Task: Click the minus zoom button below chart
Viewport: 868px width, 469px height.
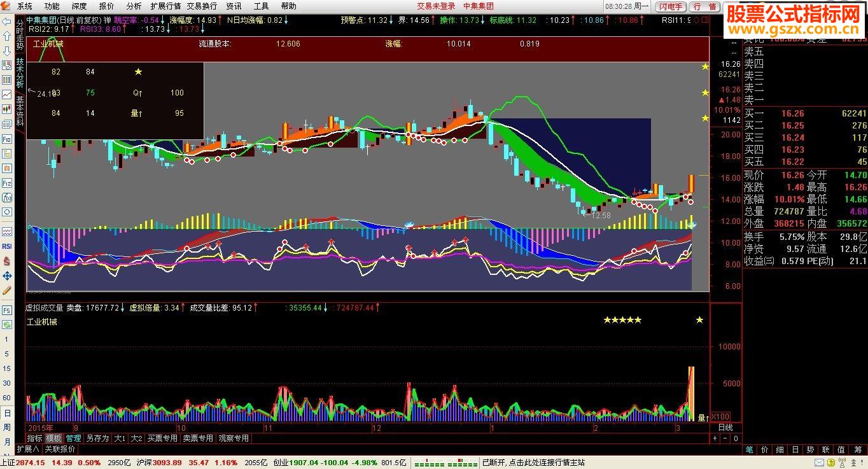Action: (x=725, y=438)
